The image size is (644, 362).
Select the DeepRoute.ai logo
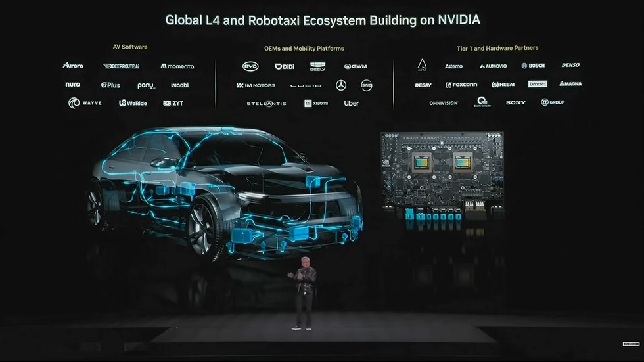click(121, 66)
